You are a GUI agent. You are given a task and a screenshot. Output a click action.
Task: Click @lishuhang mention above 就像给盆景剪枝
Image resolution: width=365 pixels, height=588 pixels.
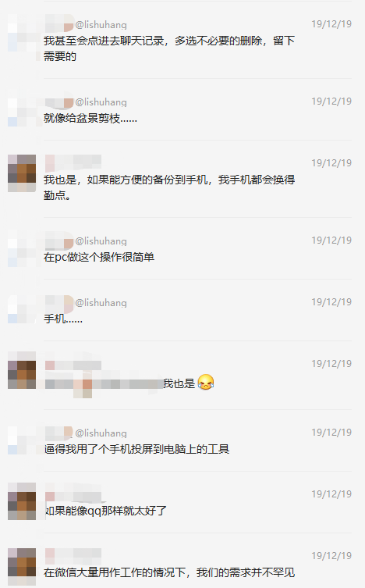click(x=101, y=102)
